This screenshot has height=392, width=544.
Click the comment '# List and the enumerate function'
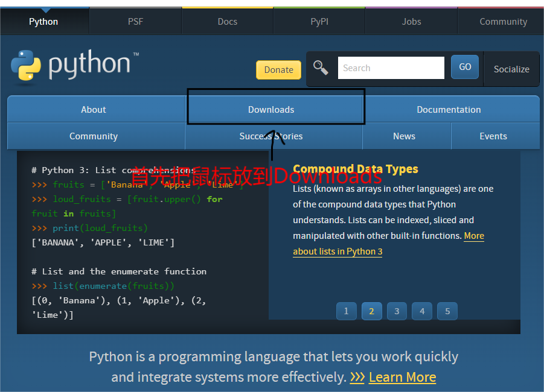119,271
